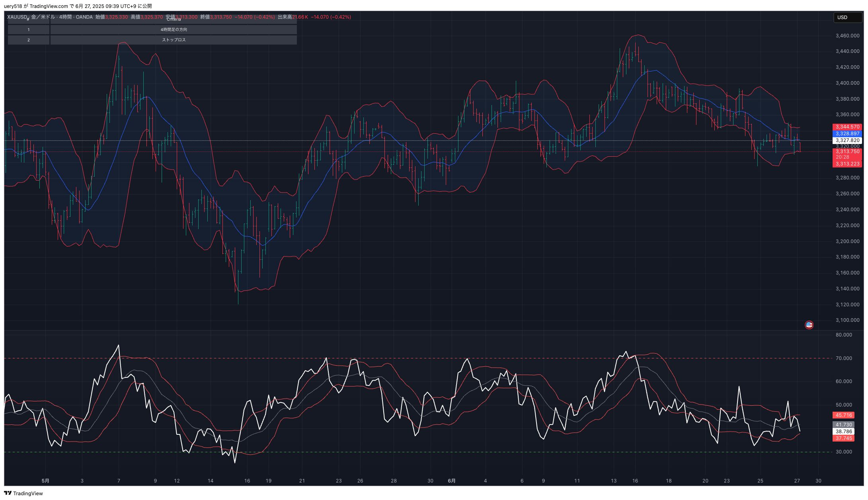The width and height of the screenshot is (868, 500).
Task: Click row number 2 cell in table
Action: coord(29,40)
